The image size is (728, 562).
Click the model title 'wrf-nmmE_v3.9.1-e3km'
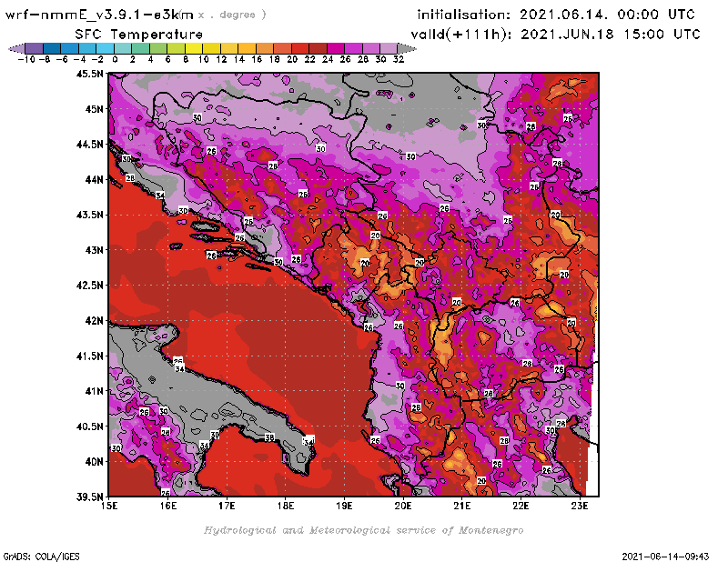pyautogui.click(x=99, y=15)
